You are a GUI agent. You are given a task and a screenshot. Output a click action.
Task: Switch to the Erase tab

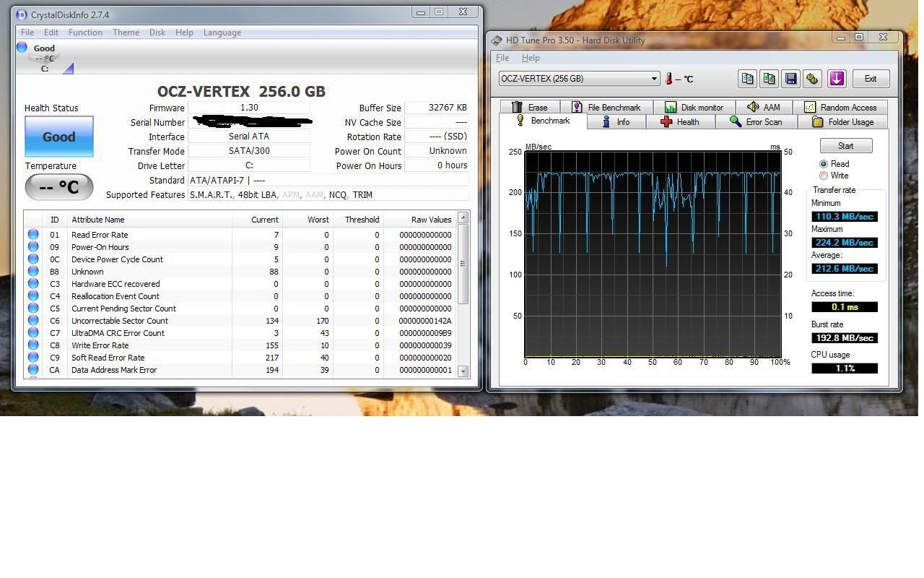click(531, 107)
